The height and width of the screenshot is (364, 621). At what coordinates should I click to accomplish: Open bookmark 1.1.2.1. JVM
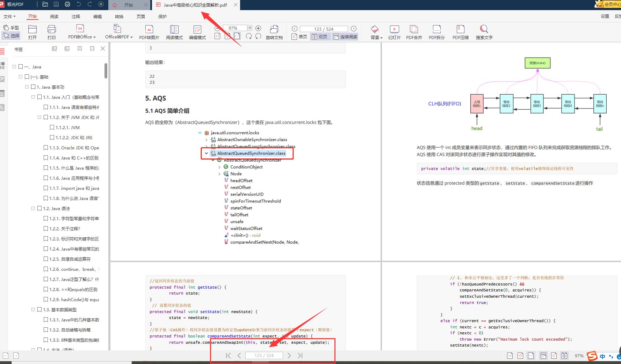[65, 127]
